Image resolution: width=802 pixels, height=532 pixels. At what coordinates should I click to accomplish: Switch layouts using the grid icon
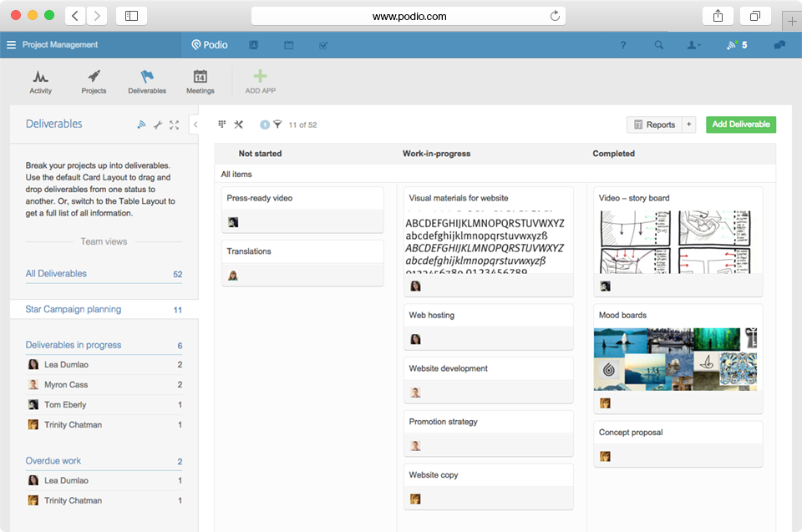point(221,124)
